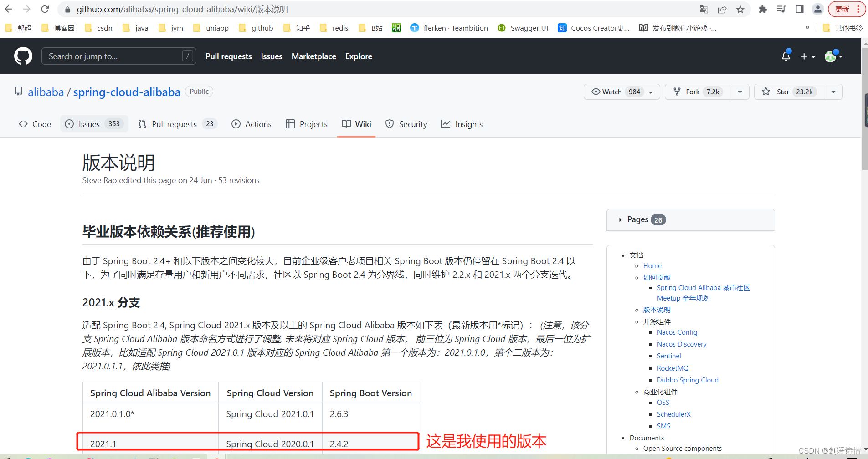Viewport: 868px width, 459px height.
Task: Open Issues in top nav
Action: click(272, 56)
